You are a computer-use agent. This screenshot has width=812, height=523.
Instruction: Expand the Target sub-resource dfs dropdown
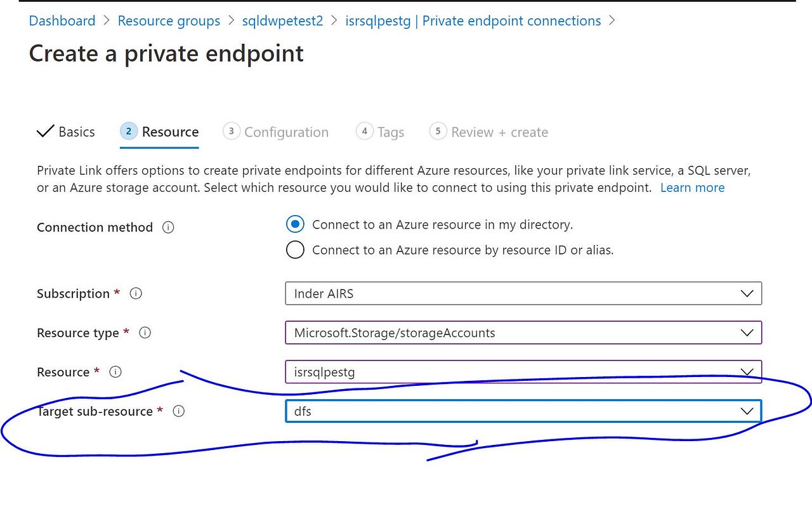tap(523, 411)
